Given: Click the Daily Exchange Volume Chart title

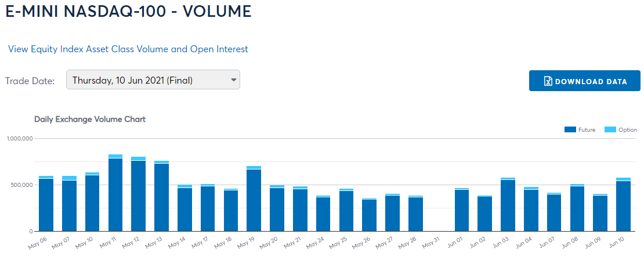Looking at the screenshot, I should coord(90,119).
